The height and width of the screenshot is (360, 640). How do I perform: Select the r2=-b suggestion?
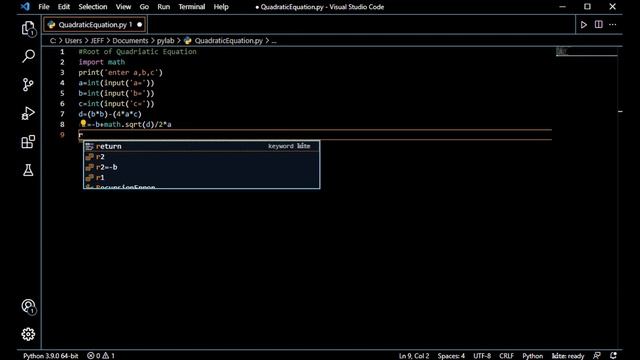click(202, 167)
